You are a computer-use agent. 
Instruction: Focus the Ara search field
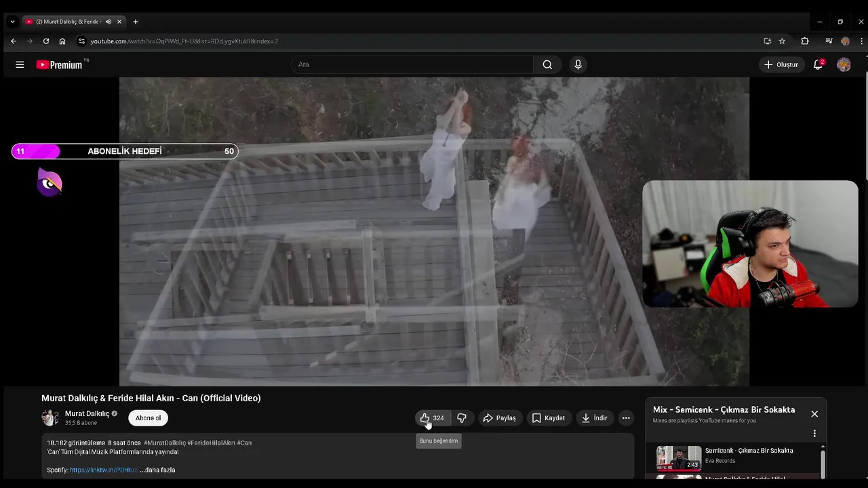[412, 64]
